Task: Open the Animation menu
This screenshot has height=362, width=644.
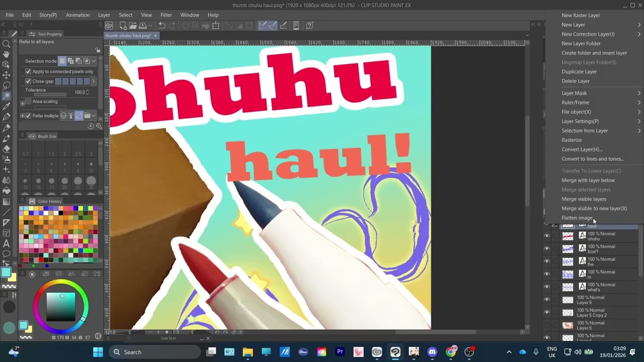Action: click(x=77, y=15)
